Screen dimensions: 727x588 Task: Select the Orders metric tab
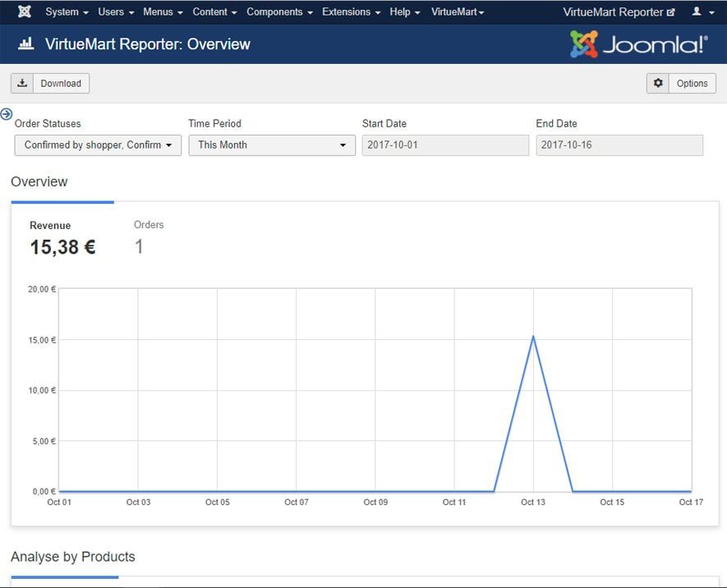pyautogui.click(x=149, y=238)
